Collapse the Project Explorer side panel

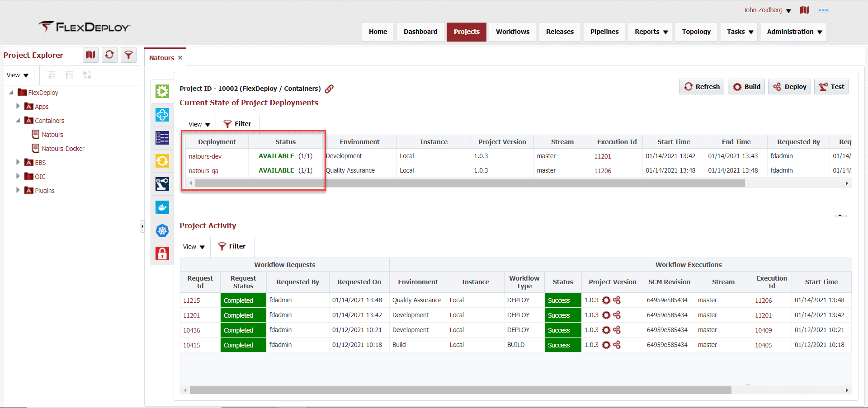tap(142, 226)
